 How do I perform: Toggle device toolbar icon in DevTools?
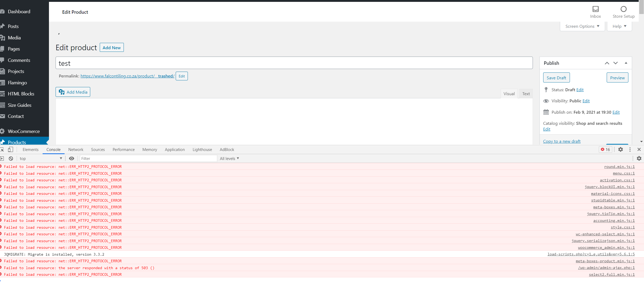coord(10,150)
